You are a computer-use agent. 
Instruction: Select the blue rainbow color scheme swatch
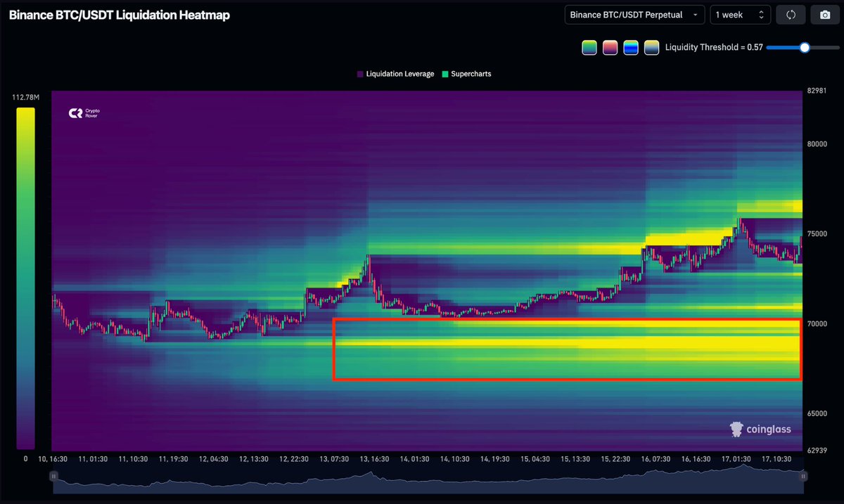tap(631, 47)
